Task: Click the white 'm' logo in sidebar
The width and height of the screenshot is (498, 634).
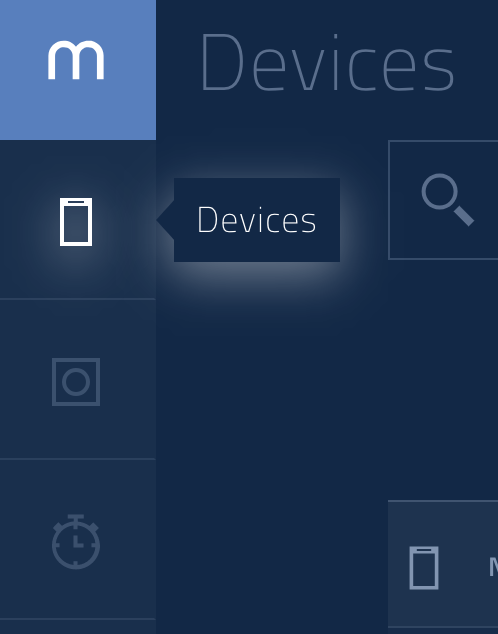Action: [x=76, y=60]
